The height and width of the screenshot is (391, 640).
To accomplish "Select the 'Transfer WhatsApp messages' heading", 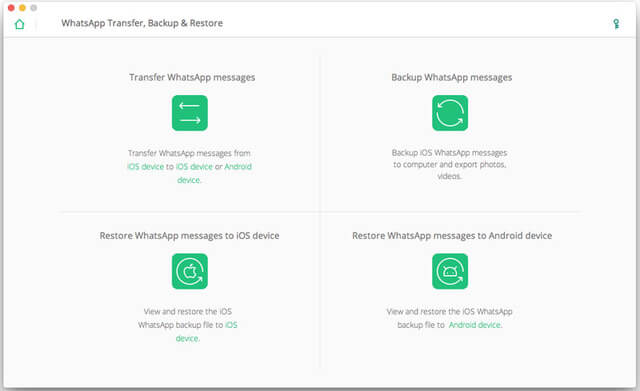I will [x=192, y=78].
